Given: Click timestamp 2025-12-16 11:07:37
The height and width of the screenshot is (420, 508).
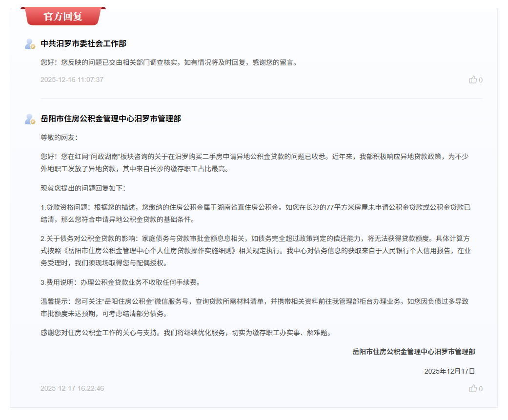Looking at the screenshot, I should click(x=72, y=80).
